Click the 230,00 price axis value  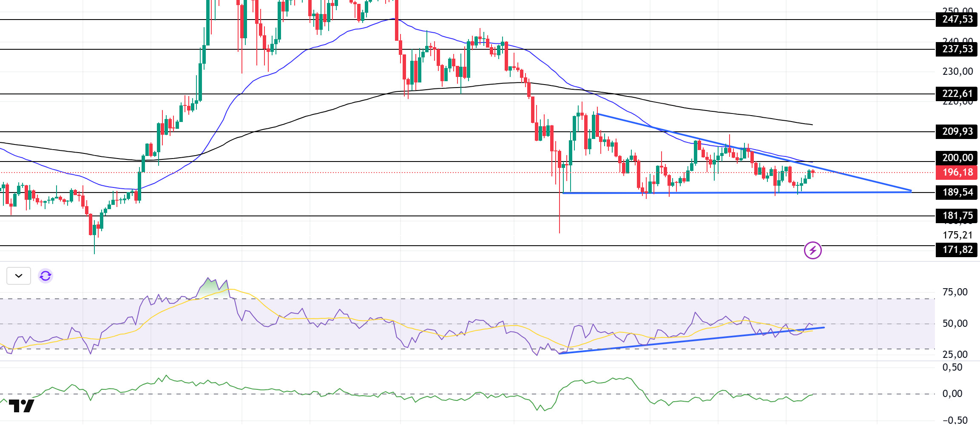coord(957,71)
